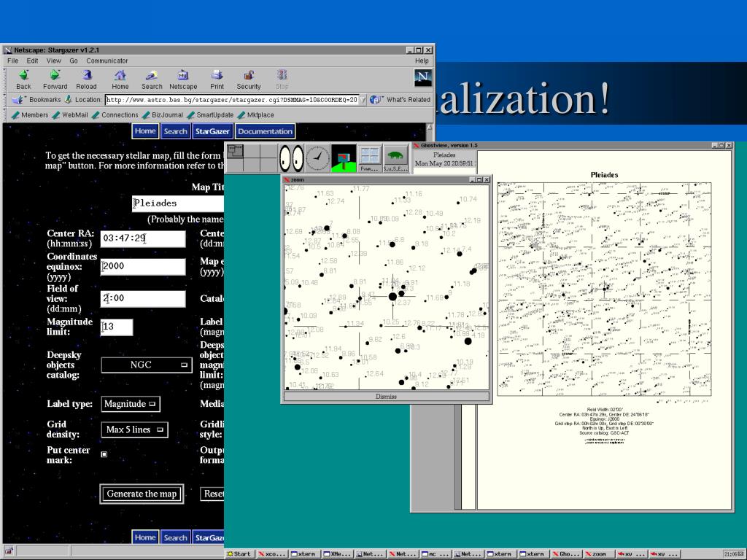
Task: Click the Netscape page scroll-up arrow
Action: pyautogui.click(x=430, y=127)
